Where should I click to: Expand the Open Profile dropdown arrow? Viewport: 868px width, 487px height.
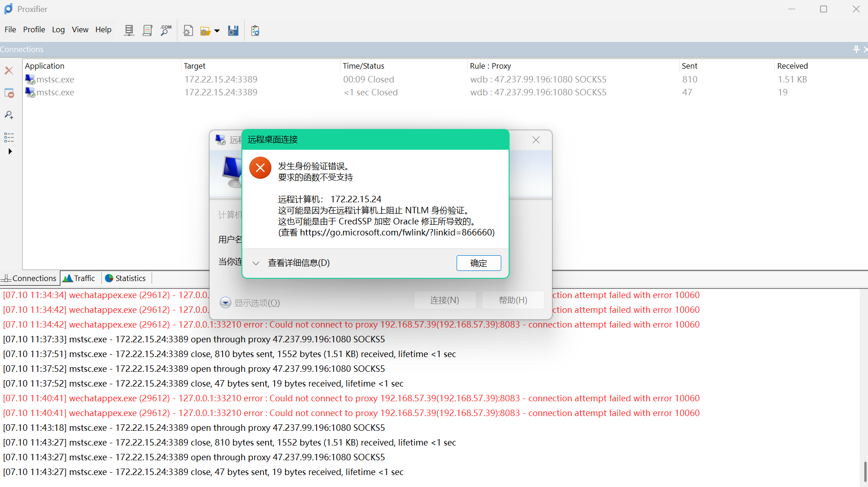click(x=217, y=31)
